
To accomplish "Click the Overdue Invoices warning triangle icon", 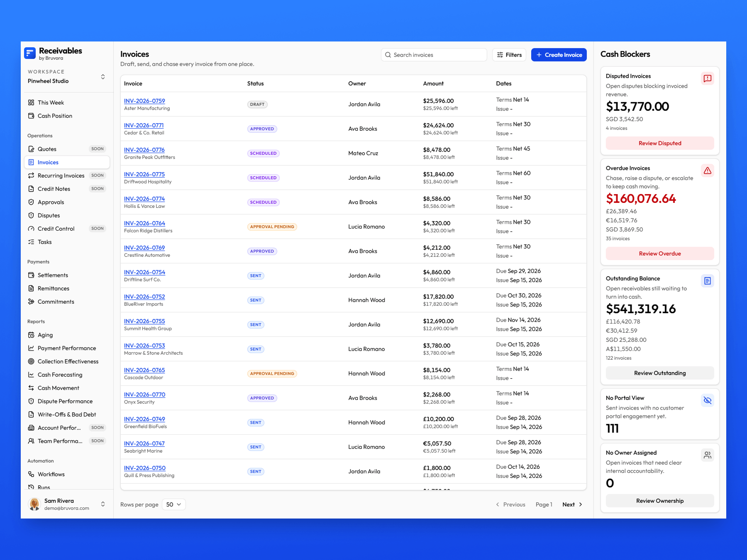I will [x=708, y=170].
